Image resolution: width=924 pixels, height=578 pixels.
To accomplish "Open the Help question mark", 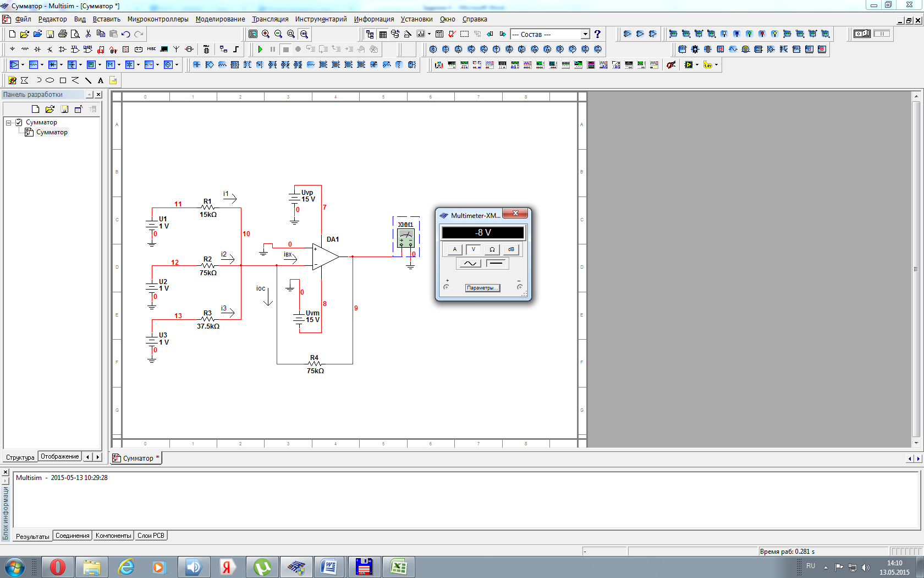I will point(597,34).
